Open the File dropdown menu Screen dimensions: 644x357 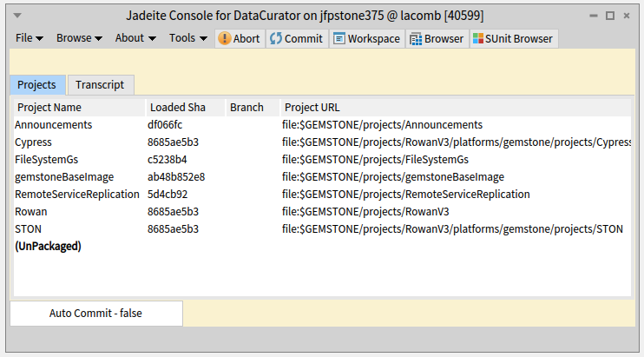[30, 38]
